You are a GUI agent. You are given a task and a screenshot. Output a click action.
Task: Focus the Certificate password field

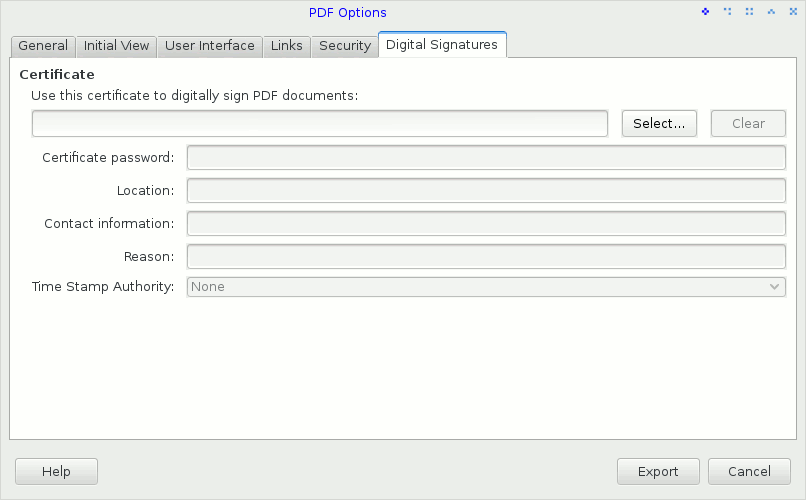click(x=486, y=158)
